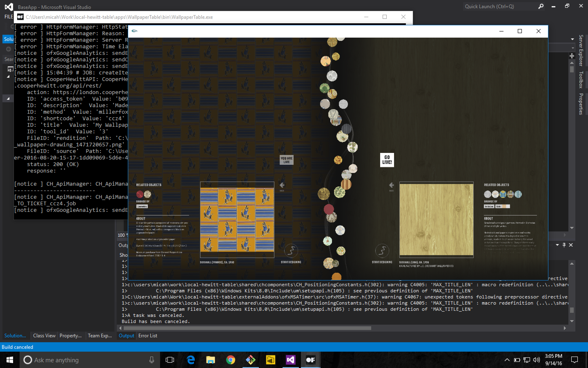The image size is (588, 368).
Task: Toggle auto-hide pin on Output window
Action: [x=564, y=245]
